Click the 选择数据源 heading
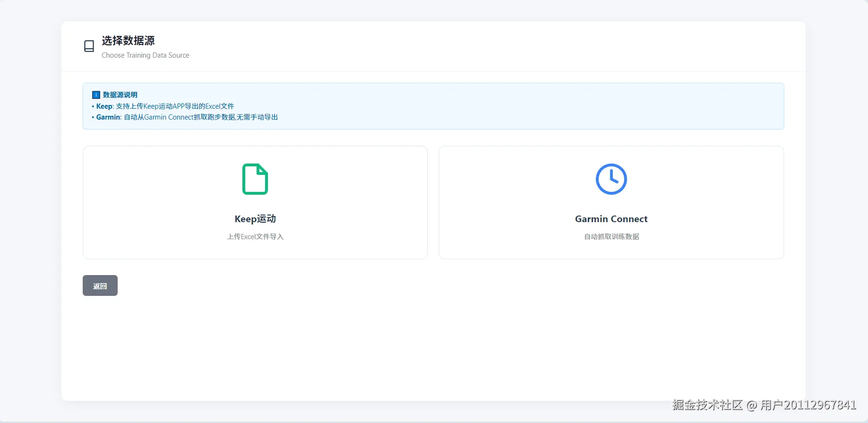The width and height of the screenshot is (868, 423). pos(128,41)
